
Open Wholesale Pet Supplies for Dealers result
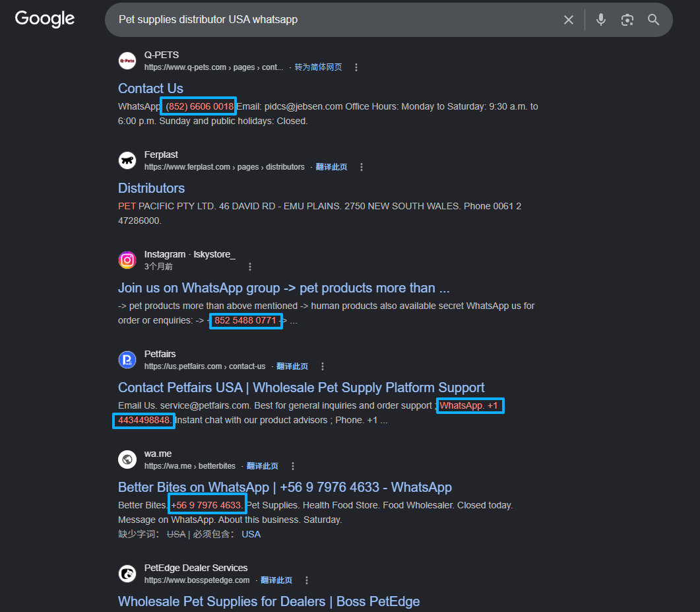click(269, 601)
